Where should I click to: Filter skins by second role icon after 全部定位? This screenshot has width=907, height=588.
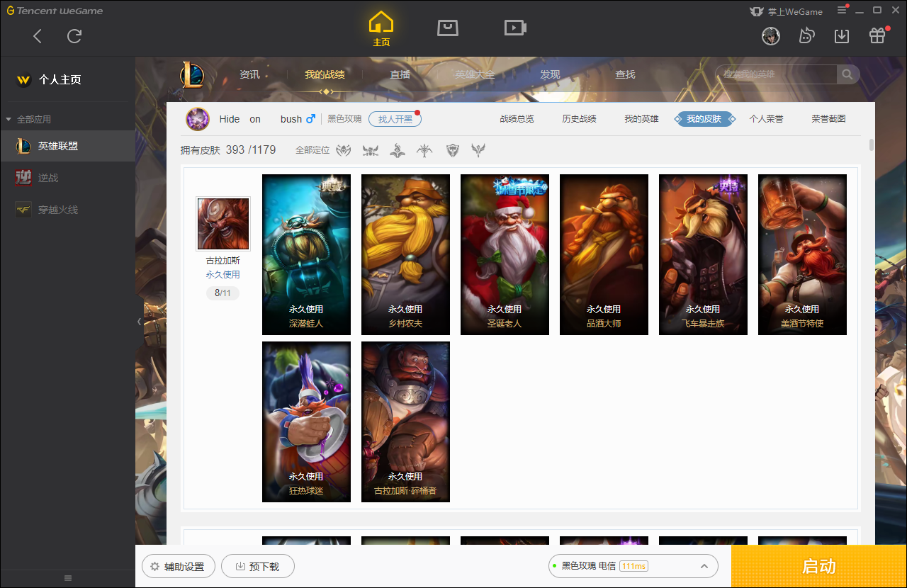[x=371, y=150]
